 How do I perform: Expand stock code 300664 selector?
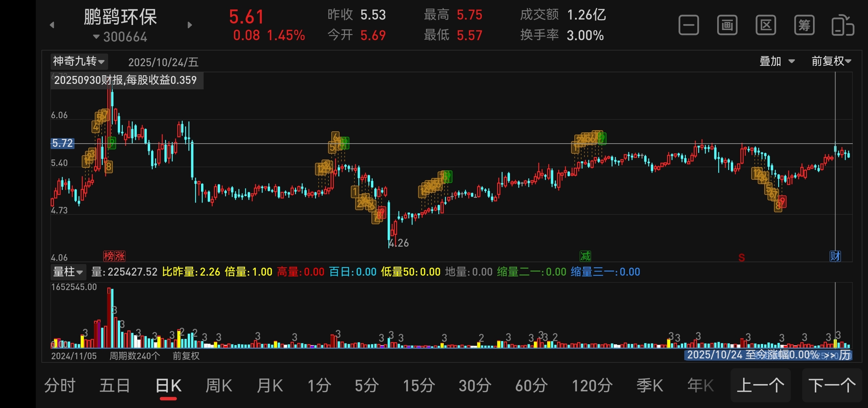pos(120,37)
